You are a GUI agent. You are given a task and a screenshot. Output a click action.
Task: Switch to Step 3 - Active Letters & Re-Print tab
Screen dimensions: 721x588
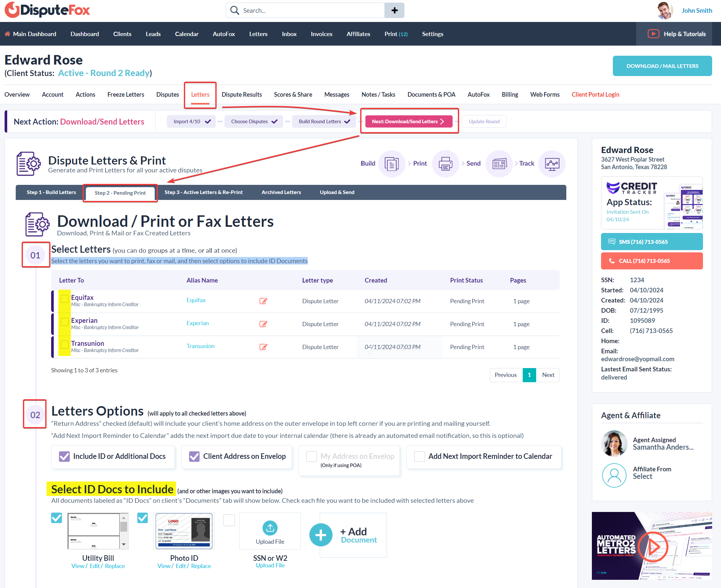(204, 192)
